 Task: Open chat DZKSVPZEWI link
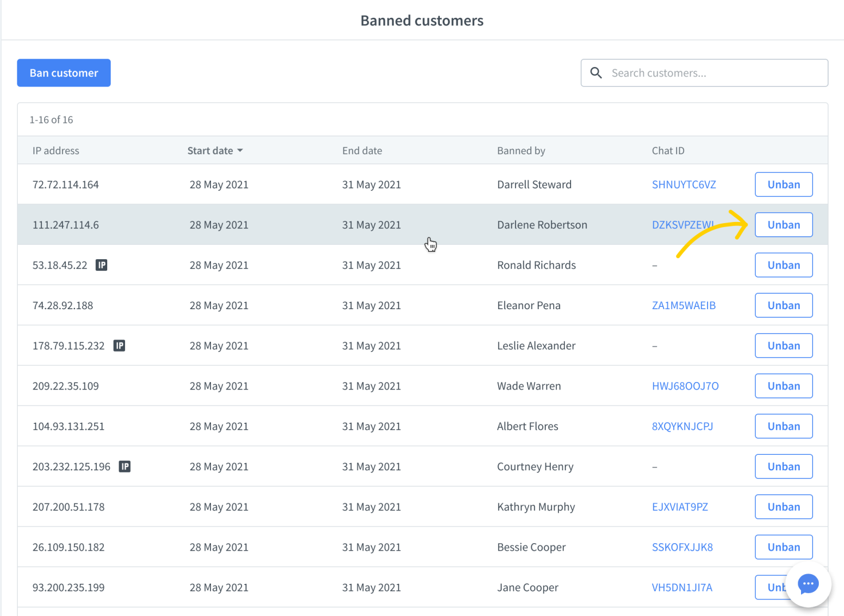click(x=683, y=225)
